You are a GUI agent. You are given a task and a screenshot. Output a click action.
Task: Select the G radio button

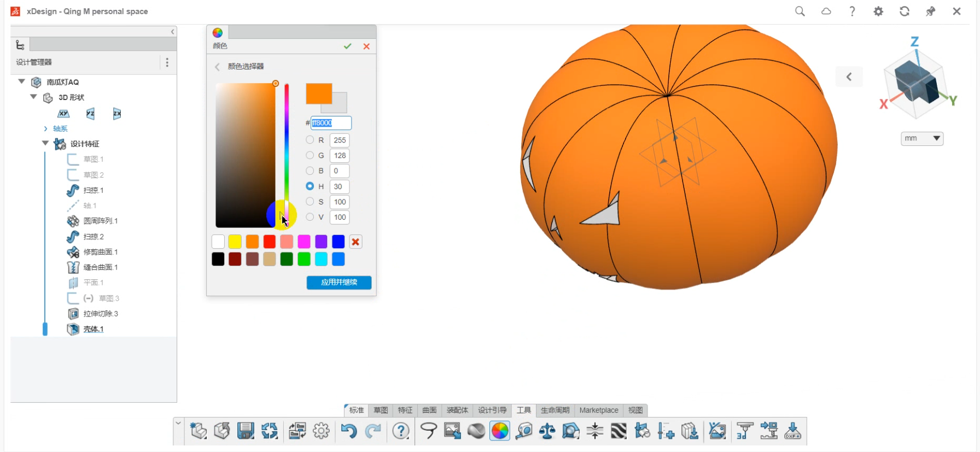coord(310,155)
